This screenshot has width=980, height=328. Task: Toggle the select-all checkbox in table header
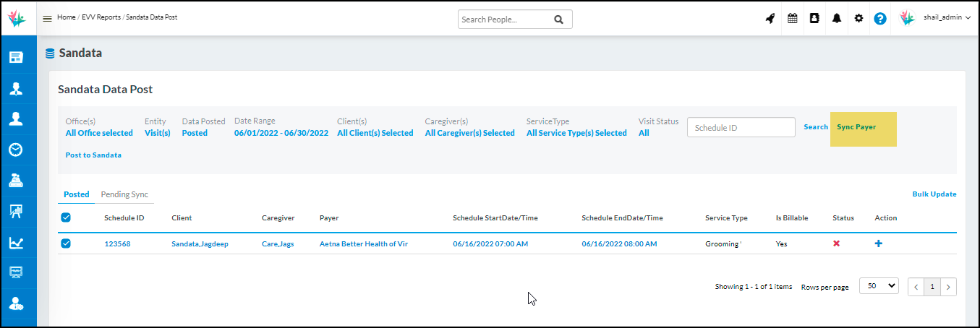coord(66,217)
